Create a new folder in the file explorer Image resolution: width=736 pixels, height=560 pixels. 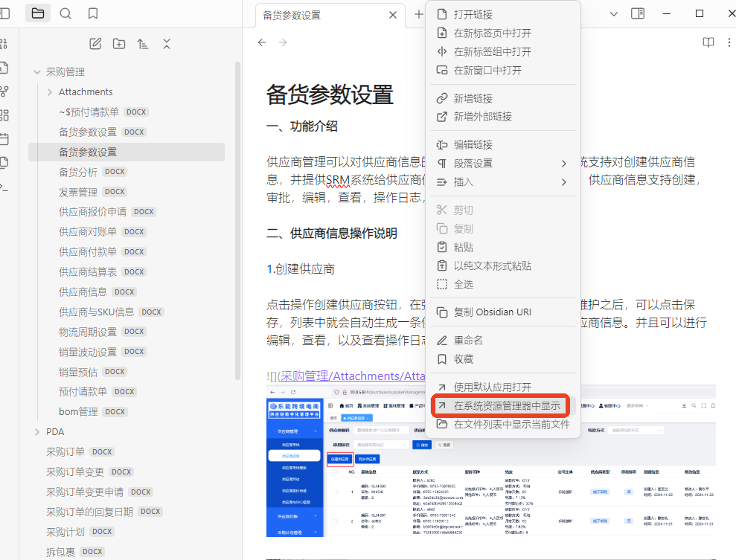click(118, 44)
